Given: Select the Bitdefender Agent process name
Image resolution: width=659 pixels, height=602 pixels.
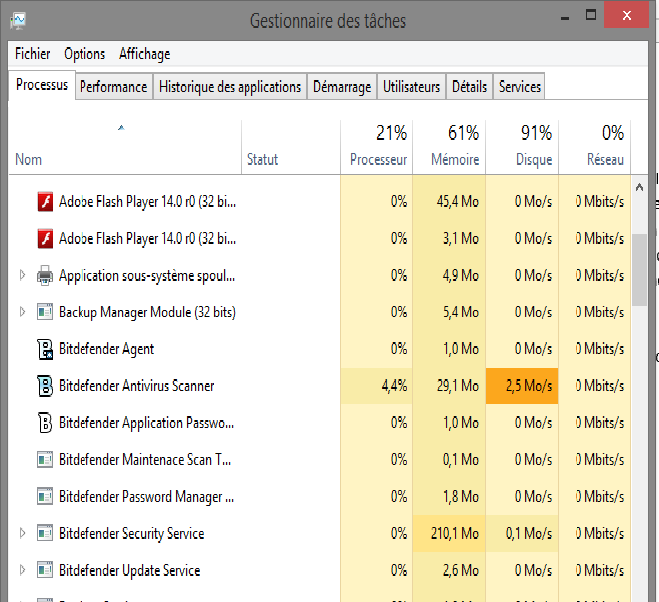Looking at the screenshot, I should [106, 349].
